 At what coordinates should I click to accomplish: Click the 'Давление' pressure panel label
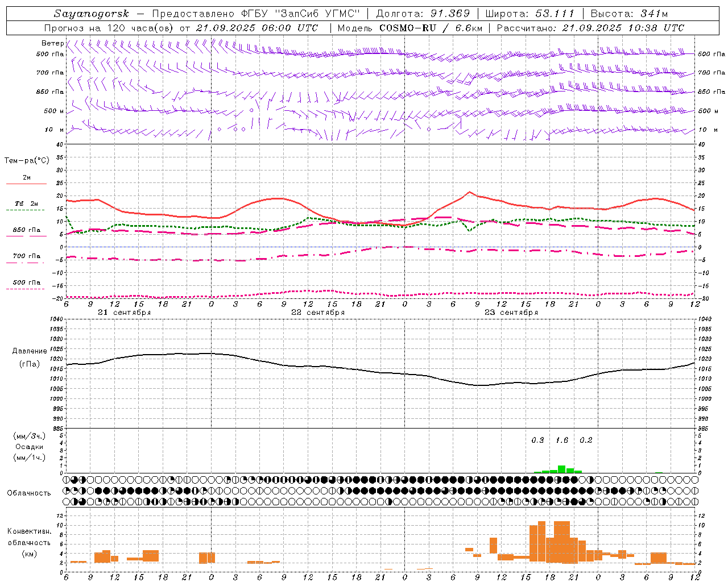tap(30, 351)
